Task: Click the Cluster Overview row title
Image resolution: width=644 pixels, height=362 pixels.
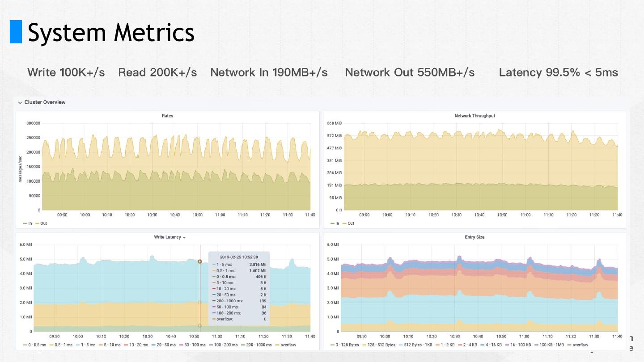Action: click(x=45, y=102)
